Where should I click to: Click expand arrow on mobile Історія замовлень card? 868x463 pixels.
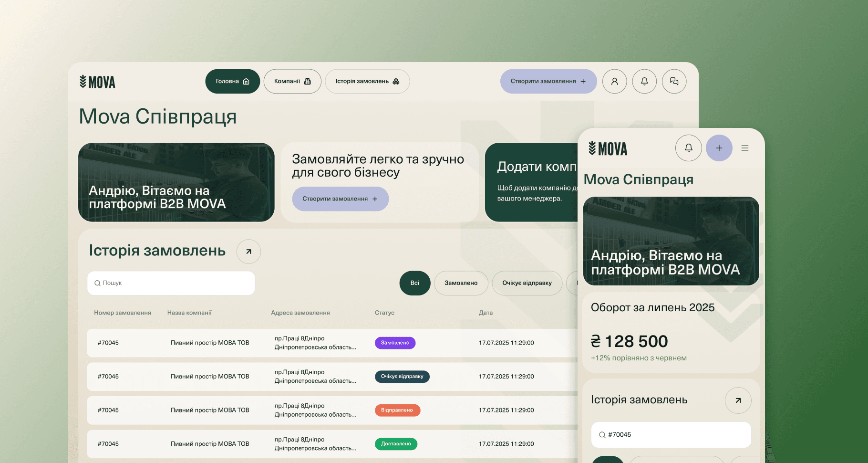pyautogui.click(x=738, y=400)
